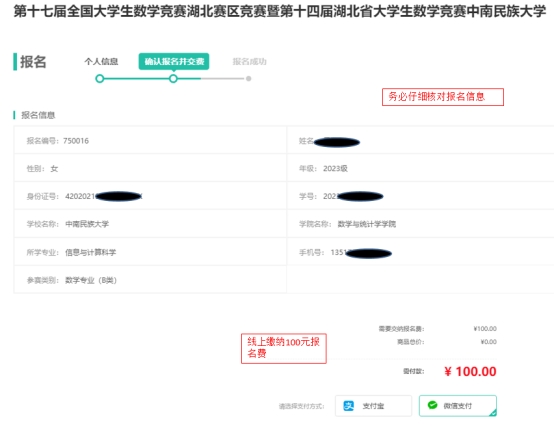
Task: Click the 学院名称 数学与统计学学院 field
Action: coord(421,224)
